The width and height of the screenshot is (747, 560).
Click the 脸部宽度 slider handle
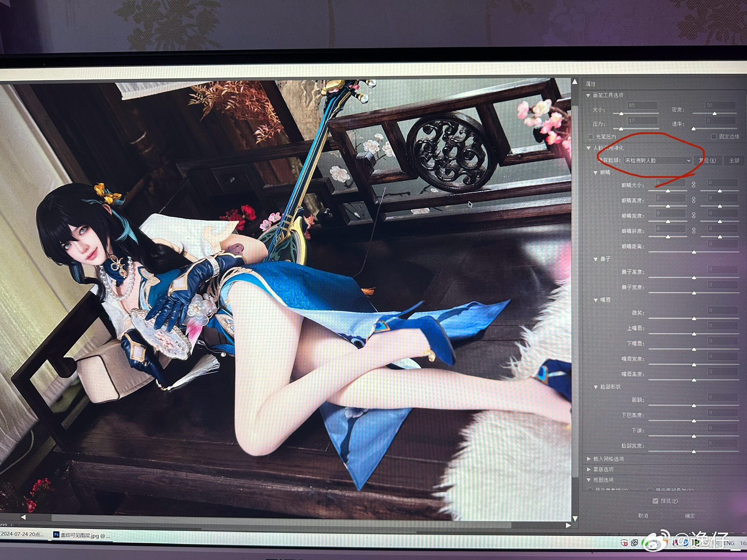[x=694, y=451]
